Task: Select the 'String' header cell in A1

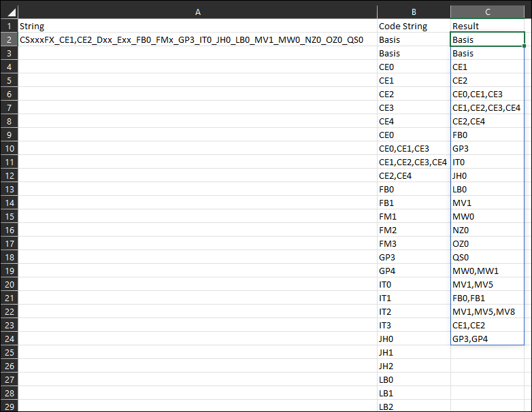Action: pos(197,26)
